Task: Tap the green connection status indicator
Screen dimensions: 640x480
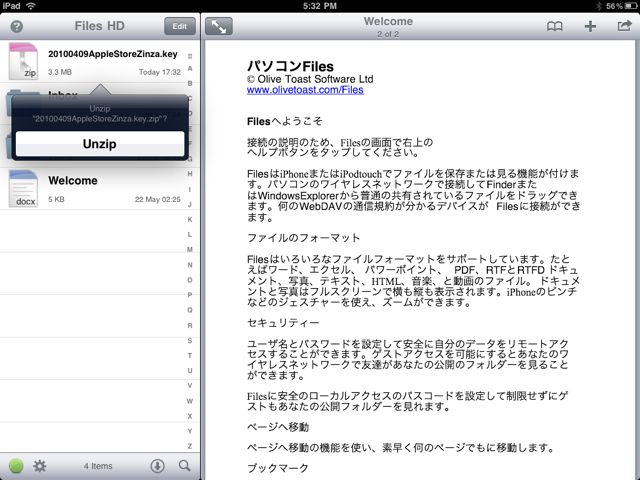Action: pyautogui.click(x=16, y=466)
